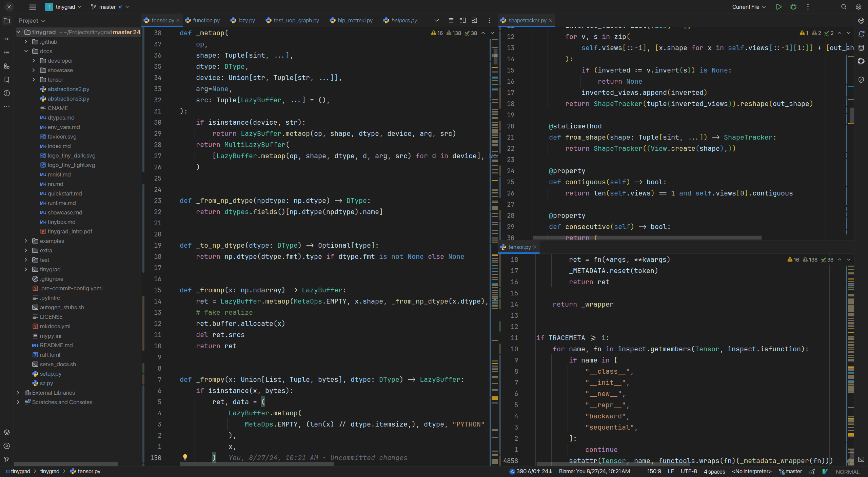Open IDE settings gear icon
This screenshot has height=477, width=868.
coord(859,7)
